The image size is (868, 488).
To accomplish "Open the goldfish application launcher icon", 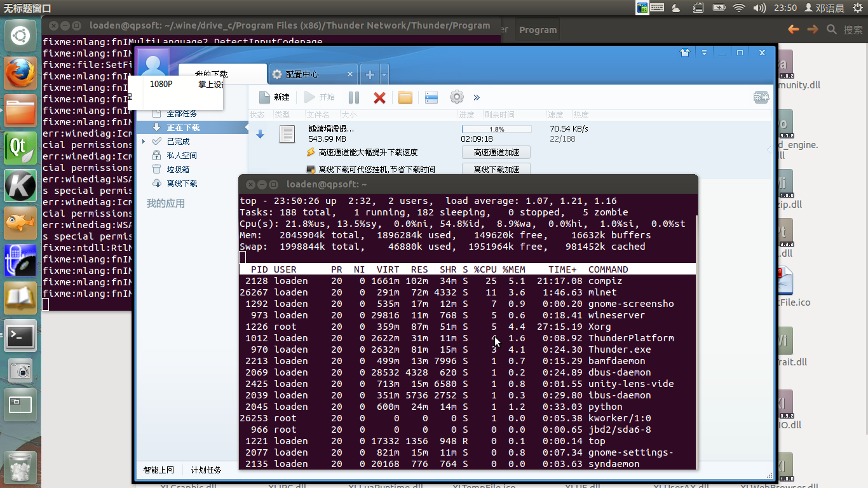I will [x=20, y=223].
